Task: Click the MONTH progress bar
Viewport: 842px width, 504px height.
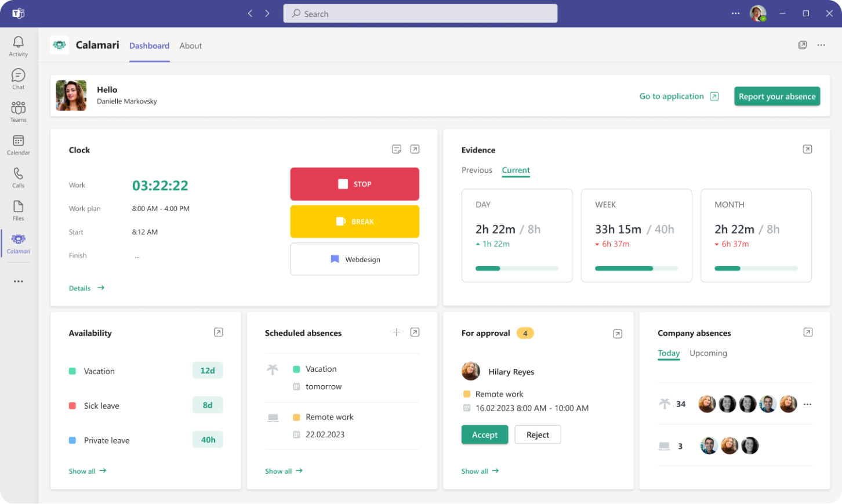Action: pyautogui.click(x=756, y=269)
